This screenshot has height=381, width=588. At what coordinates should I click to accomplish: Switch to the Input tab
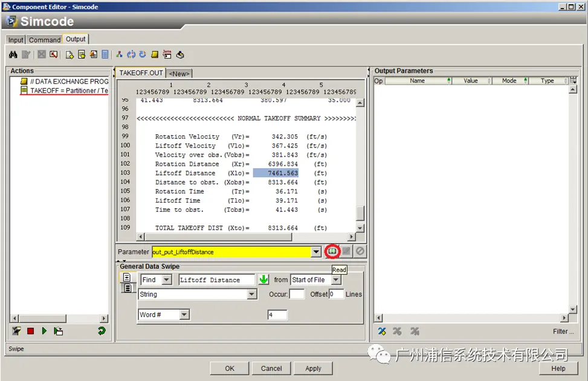16,40
